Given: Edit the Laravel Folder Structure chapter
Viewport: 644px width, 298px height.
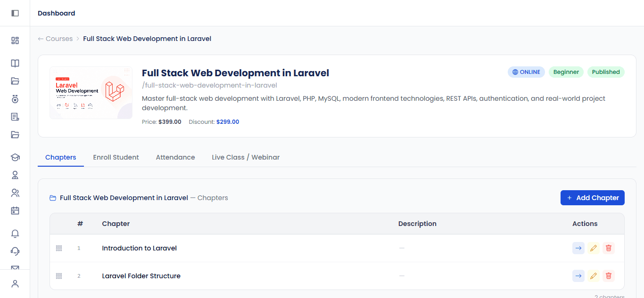Looking at the screenshot, I should (594, 276).
